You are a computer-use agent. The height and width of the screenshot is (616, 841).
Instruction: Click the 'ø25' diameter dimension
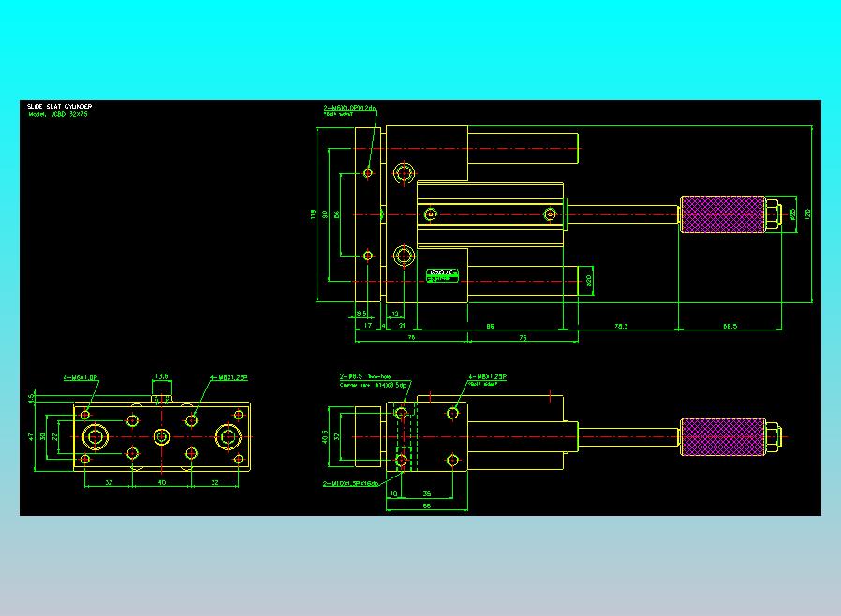point(792,213)
